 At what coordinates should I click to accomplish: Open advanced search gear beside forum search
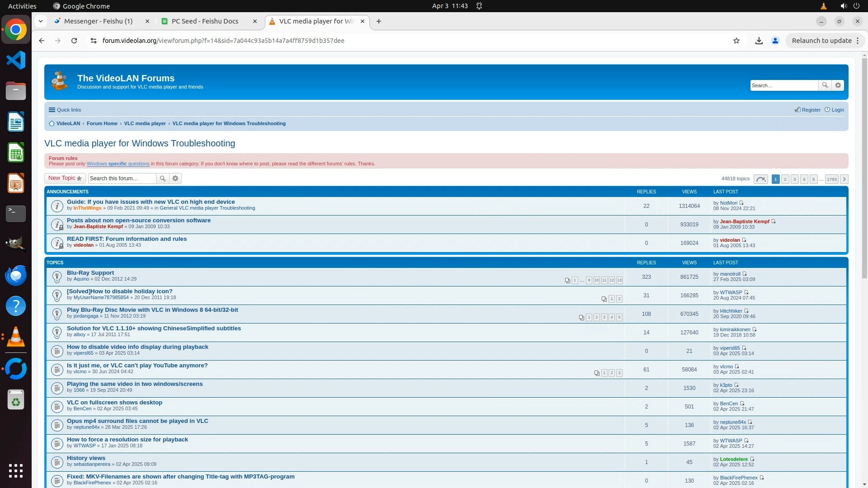tap(175, 178)
